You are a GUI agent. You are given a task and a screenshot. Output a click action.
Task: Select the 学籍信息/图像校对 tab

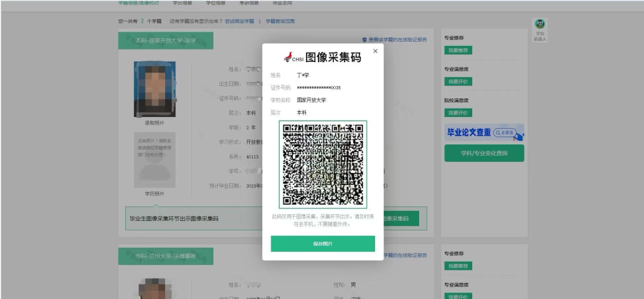(x=139, y=2)
